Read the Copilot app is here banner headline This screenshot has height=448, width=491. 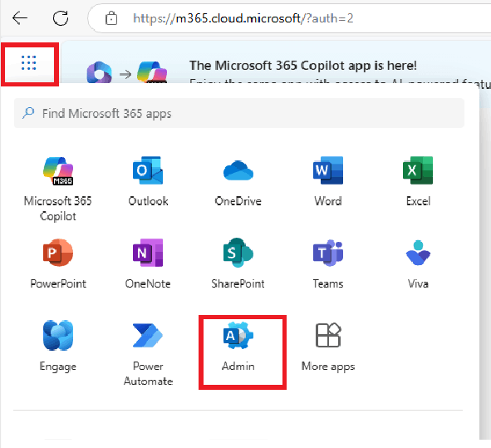[x=303, y=66]
